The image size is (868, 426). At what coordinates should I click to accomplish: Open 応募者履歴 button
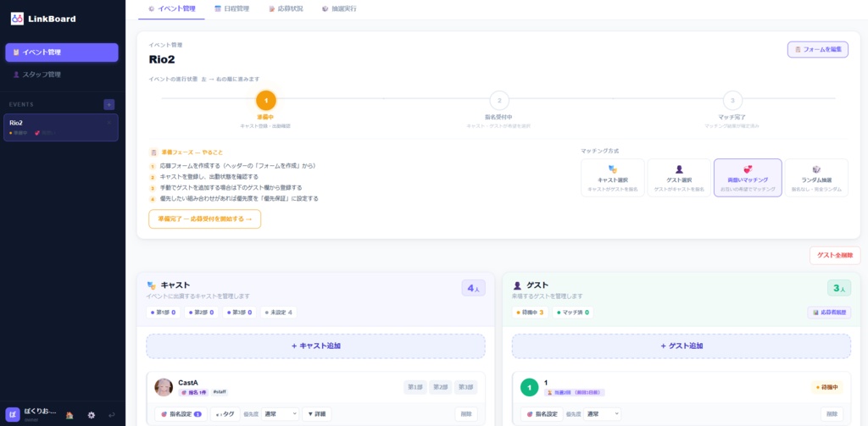tap(829, 313)
